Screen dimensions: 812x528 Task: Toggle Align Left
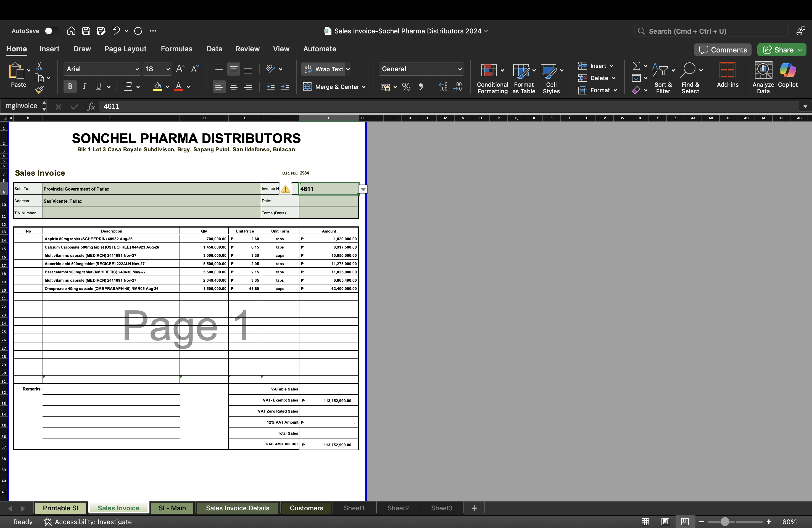click(x=219, y=87)
